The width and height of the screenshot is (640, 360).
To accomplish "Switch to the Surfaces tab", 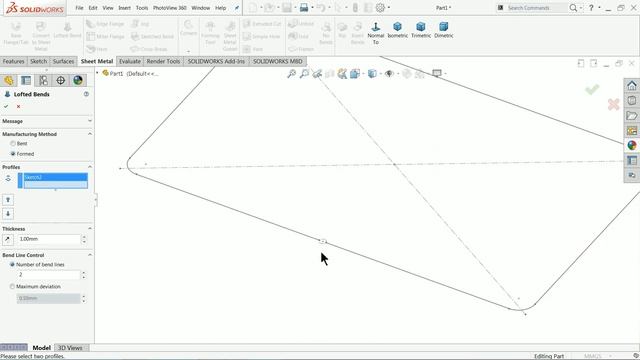I will point(63,61).
